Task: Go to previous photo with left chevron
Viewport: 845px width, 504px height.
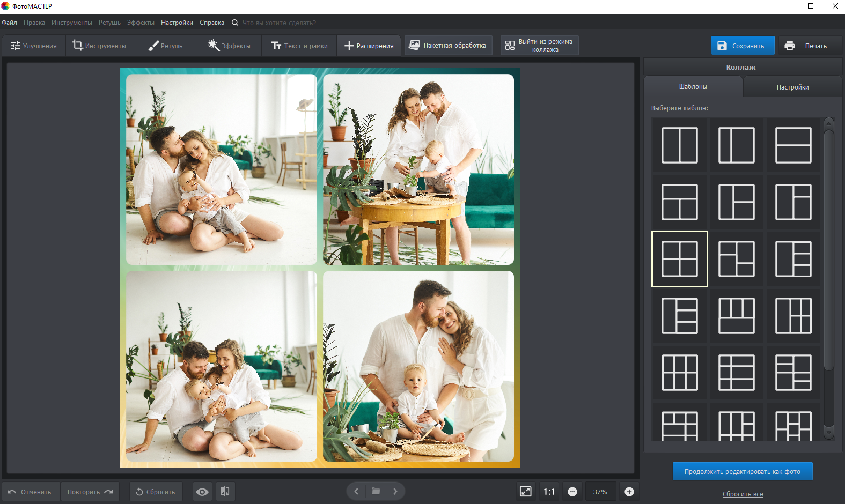Action: (356, 491)
